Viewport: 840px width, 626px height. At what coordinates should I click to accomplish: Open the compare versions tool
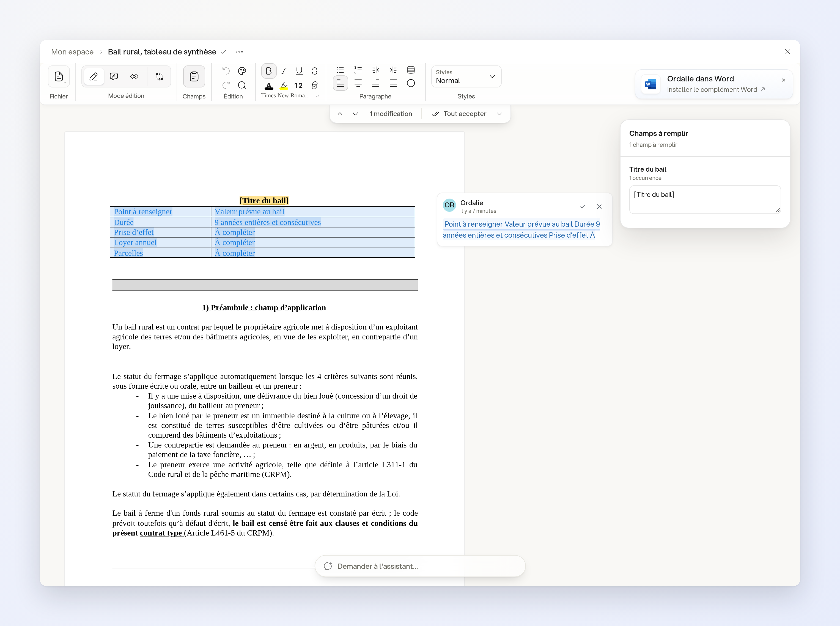tap(160, 76)
